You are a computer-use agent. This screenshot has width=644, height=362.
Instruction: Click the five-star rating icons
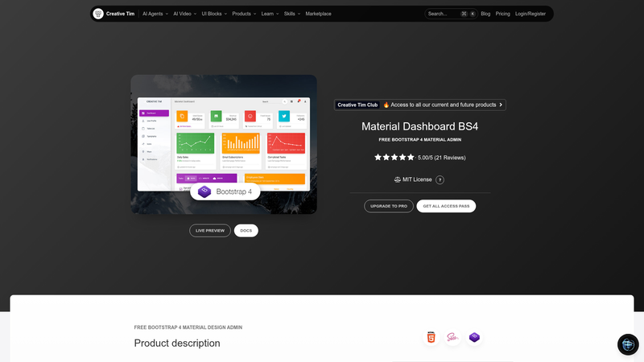394,157
